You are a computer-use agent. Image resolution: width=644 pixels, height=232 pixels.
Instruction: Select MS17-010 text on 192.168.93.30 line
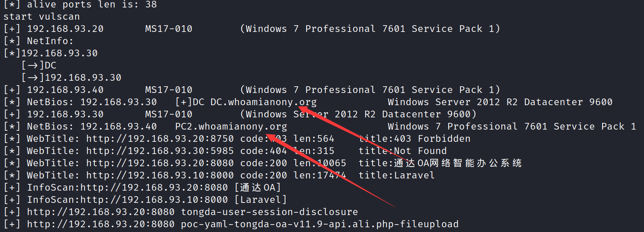pos(168,114)
